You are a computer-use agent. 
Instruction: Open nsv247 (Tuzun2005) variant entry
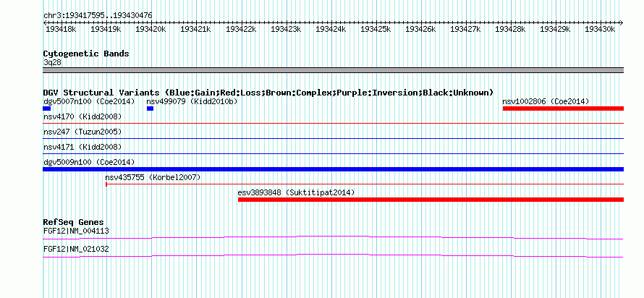click(x=82, y=132)
